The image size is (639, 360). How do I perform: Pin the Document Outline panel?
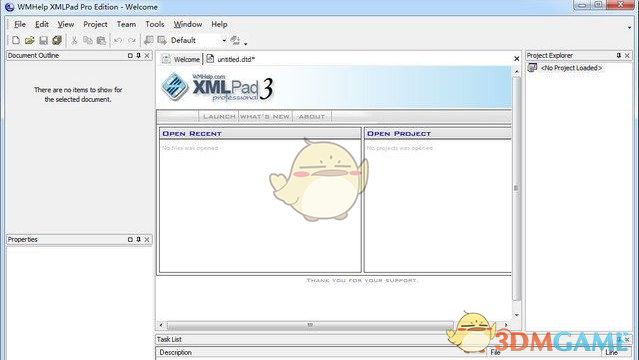(x=139, y=55)
